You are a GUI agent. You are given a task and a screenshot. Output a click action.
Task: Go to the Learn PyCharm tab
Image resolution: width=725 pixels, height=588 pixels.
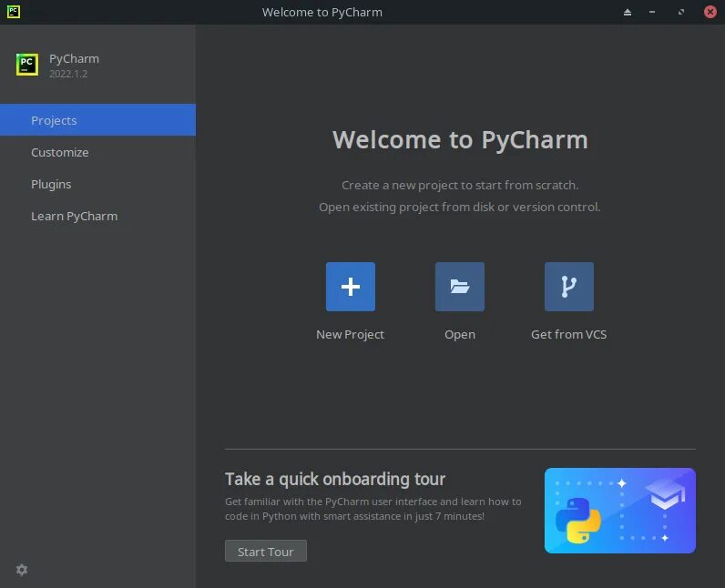point(97,216)
